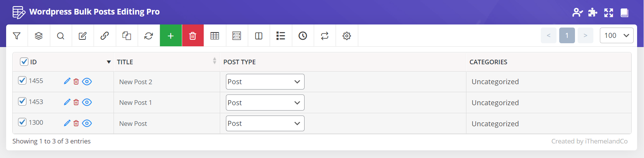Toggle the select-all checkbox beside ID
The height and width of the screenshot is (158, 644).
point(24,62)
